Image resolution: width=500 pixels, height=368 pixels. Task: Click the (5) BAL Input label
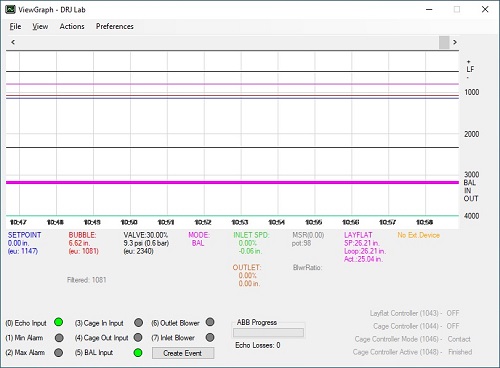pos(94,352)
